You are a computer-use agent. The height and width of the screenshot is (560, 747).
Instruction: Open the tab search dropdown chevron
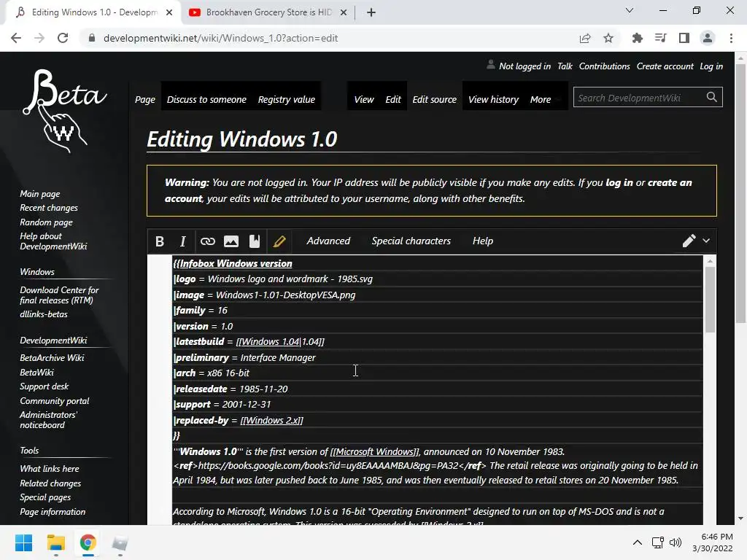click(630, 10)
